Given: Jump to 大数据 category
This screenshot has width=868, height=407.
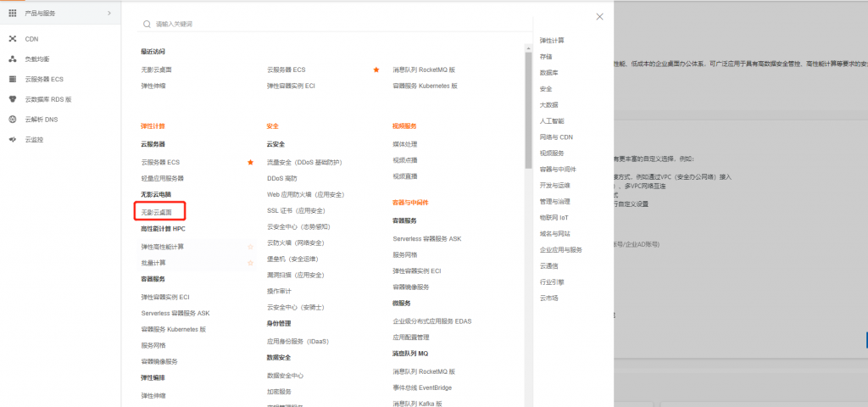Looking at the screenshot, I should coord(549,104).
